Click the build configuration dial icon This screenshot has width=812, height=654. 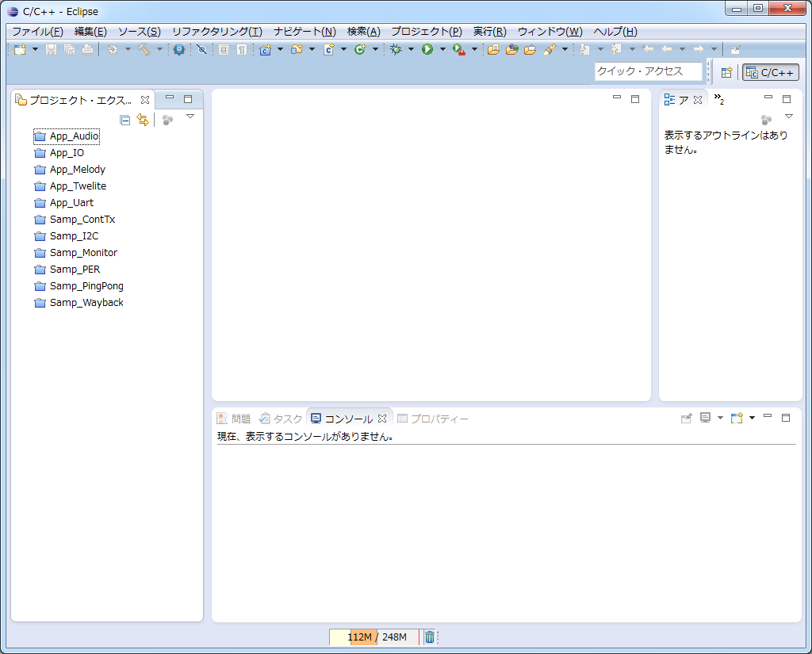pos(113,50)
